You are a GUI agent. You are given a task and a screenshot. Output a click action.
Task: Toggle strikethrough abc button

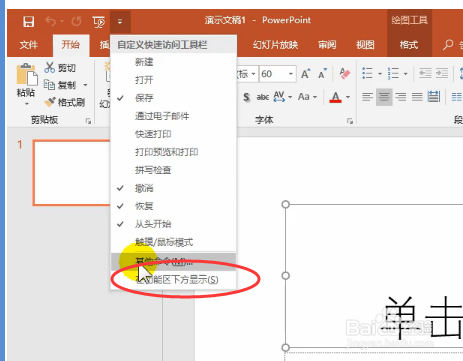coord(263,97)
